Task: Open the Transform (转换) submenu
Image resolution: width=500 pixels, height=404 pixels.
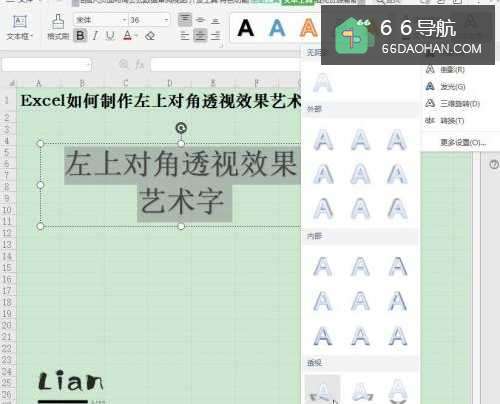Action: [445, 121]
